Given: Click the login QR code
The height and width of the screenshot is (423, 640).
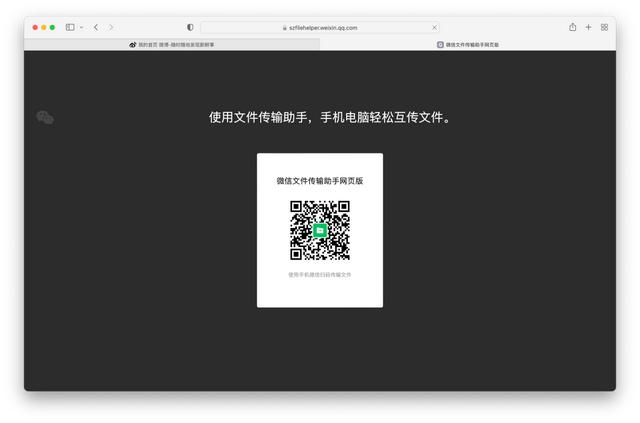Looking at the screenshot, I should [x=320, y=230].
